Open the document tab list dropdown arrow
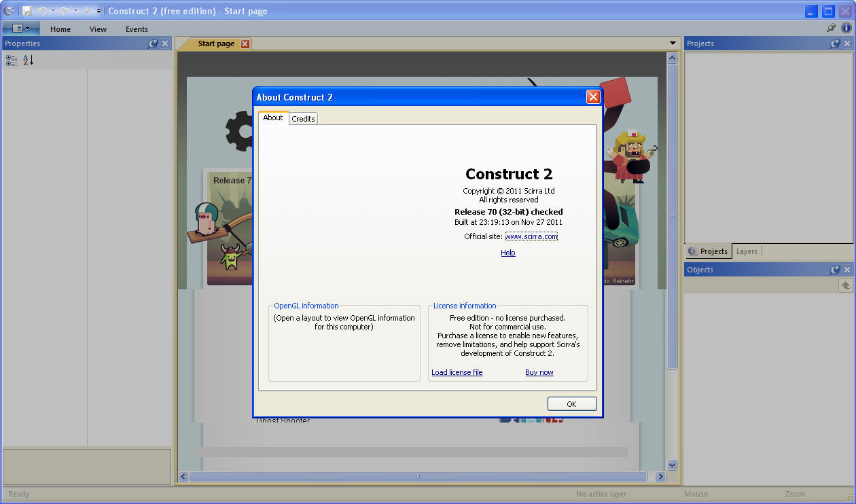The height and width of the screenshot is (504, 856). click(673, 43)
